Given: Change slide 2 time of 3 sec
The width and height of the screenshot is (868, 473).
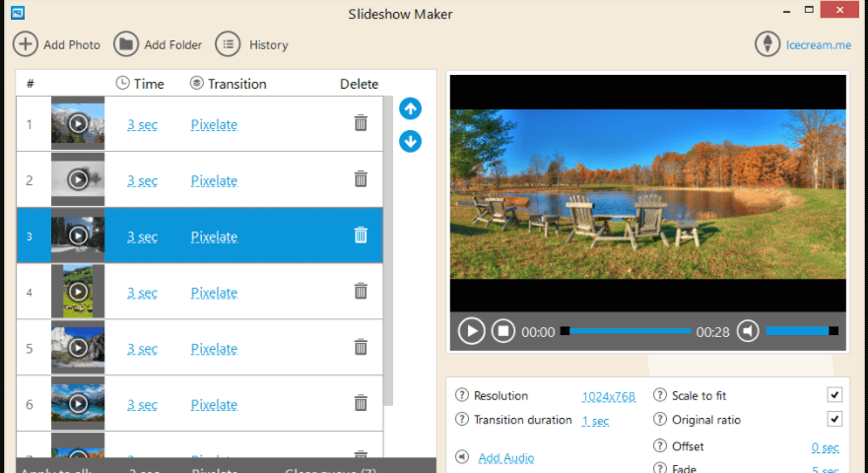Looking at the screenshot, I should pyautogui.click(x=142, y=180).
